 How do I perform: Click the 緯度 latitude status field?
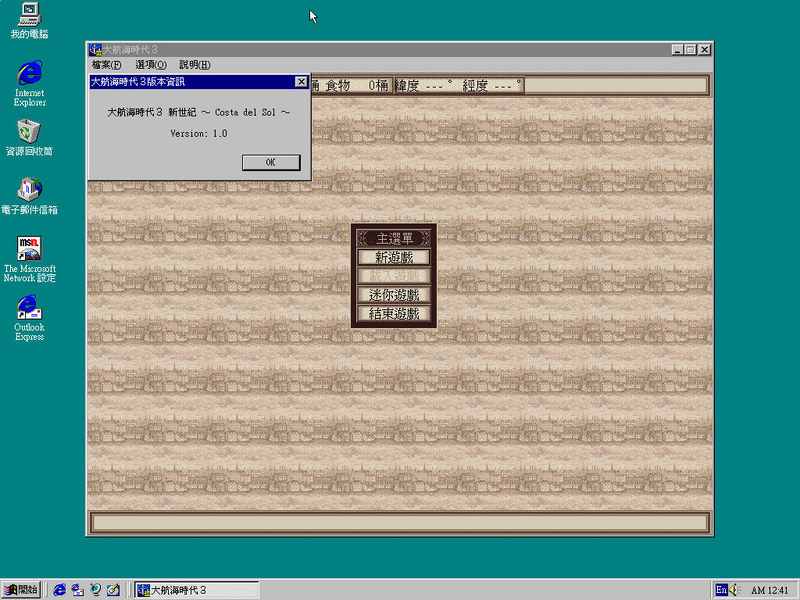coord(424,86)
